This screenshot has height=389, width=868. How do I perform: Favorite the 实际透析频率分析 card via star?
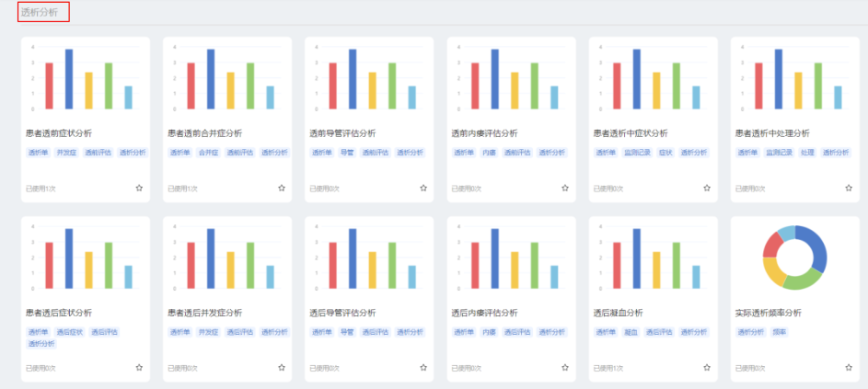tap(849, 367)
